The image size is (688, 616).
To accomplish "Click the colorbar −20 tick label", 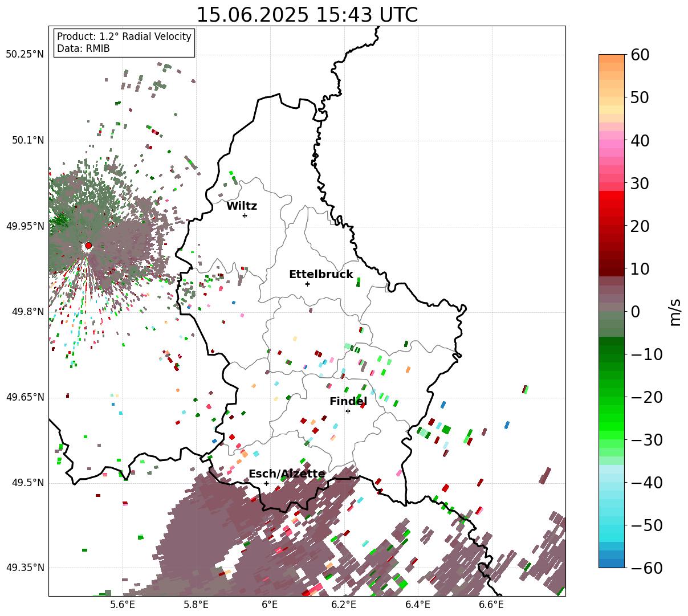I will 647,397.
